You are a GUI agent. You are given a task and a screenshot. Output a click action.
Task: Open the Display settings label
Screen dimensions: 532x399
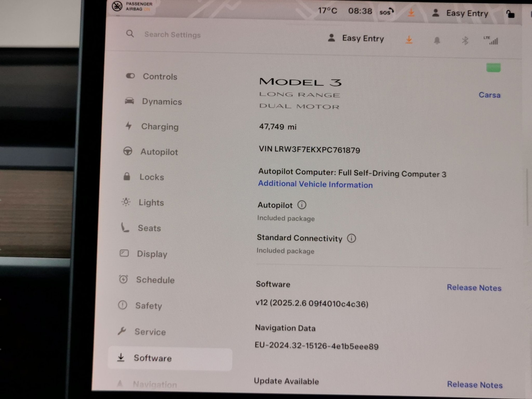(x=152, y=254)
